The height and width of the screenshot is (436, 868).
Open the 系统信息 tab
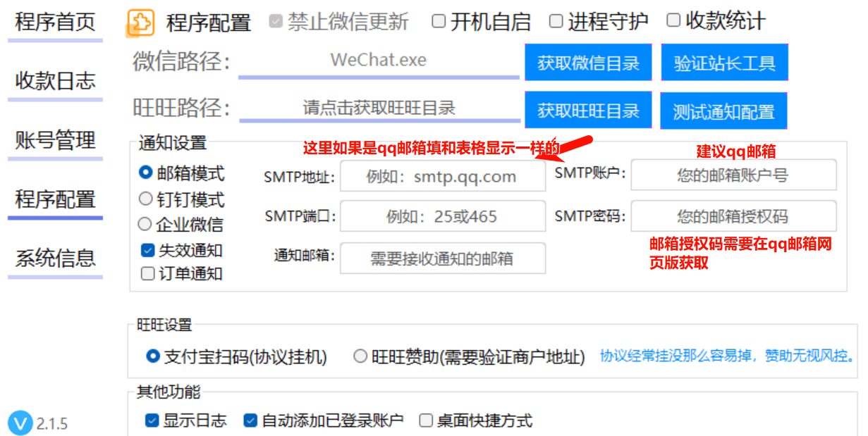55,259
